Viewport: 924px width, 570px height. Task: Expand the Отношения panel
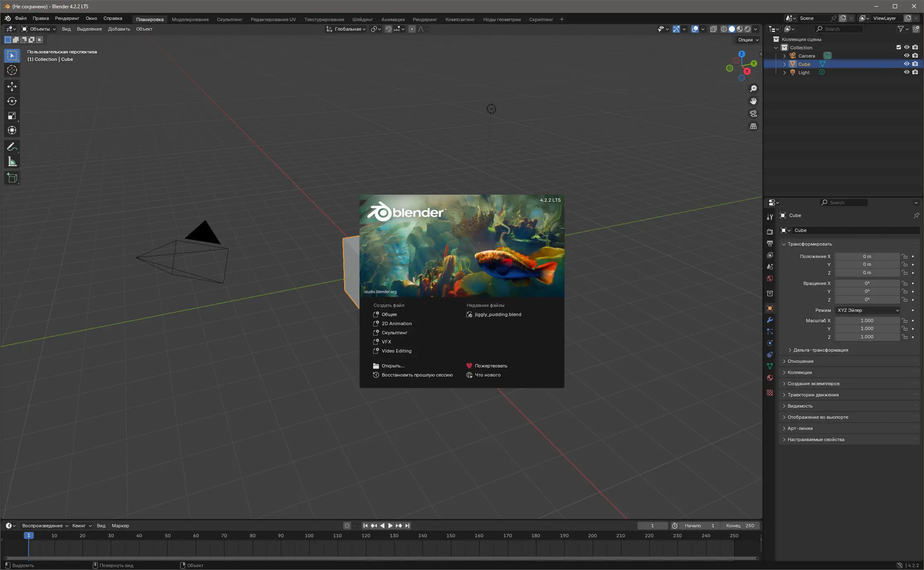pyautogui.click(x=800, y=361)
